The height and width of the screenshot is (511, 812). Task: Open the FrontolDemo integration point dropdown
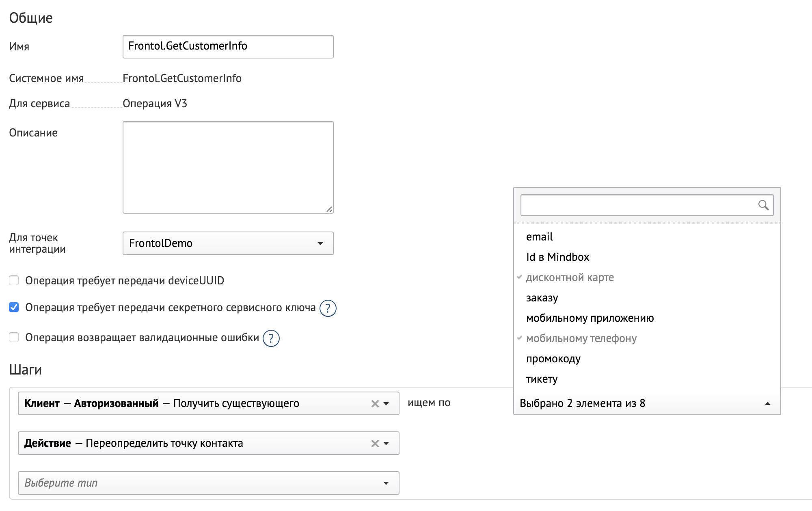point(228,243)
